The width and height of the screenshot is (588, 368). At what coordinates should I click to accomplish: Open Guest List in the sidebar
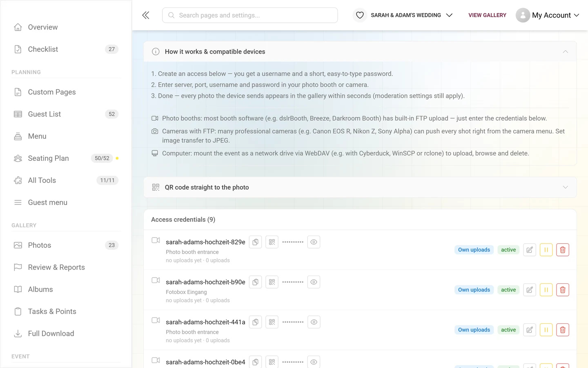(x=66, y=114)
